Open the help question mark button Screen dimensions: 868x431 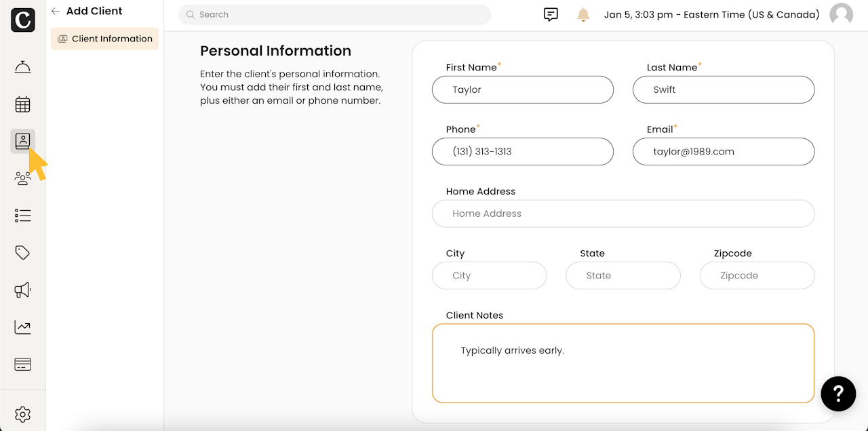pos(837,393)
